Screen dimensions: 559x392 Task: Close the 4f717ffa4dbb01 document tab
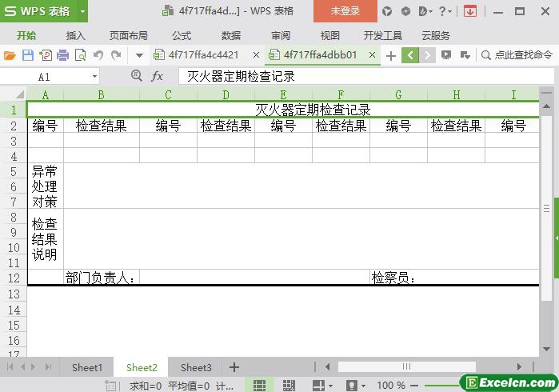pyautogui.click(x=372, y=55)
